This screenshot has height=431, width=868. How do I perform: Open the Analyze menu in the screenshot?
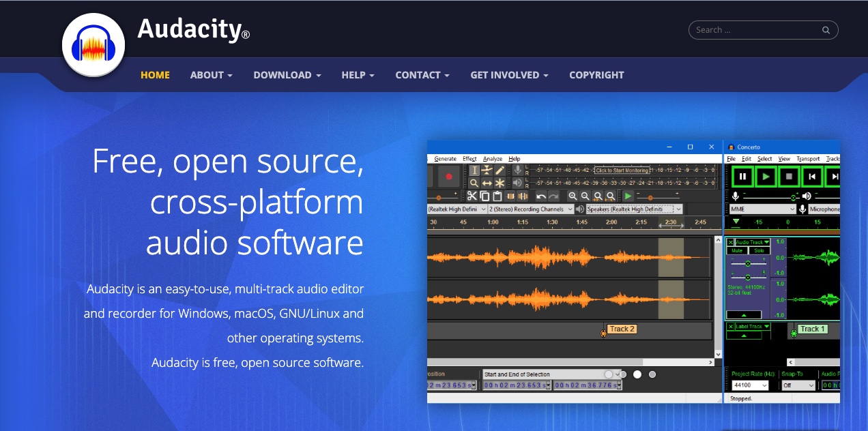pyautogui.click(x=493, y=158)
